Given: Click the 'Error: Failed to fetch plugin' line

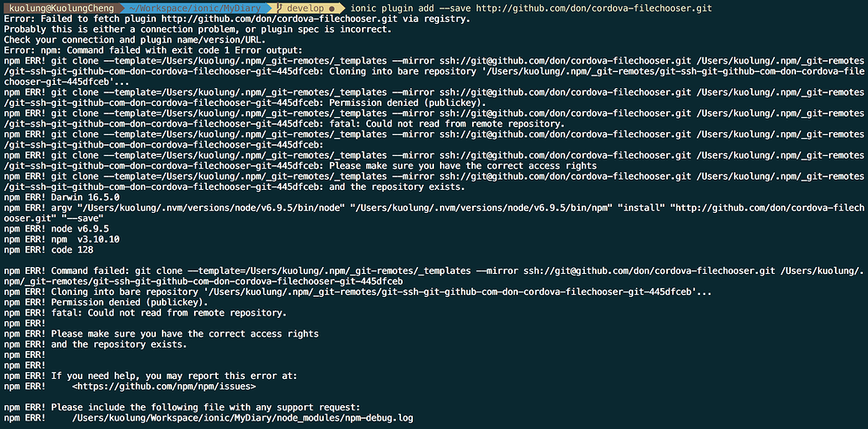Looking at the screenshot, I should (x=237, y=19).
